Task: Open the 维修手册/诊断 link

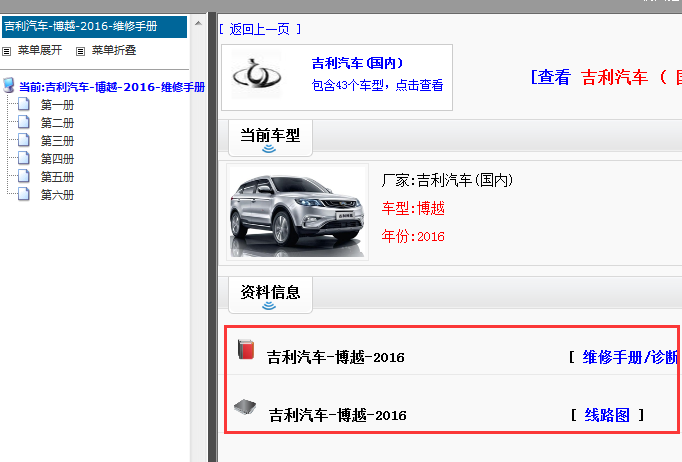Action: (x=630, y=357)
